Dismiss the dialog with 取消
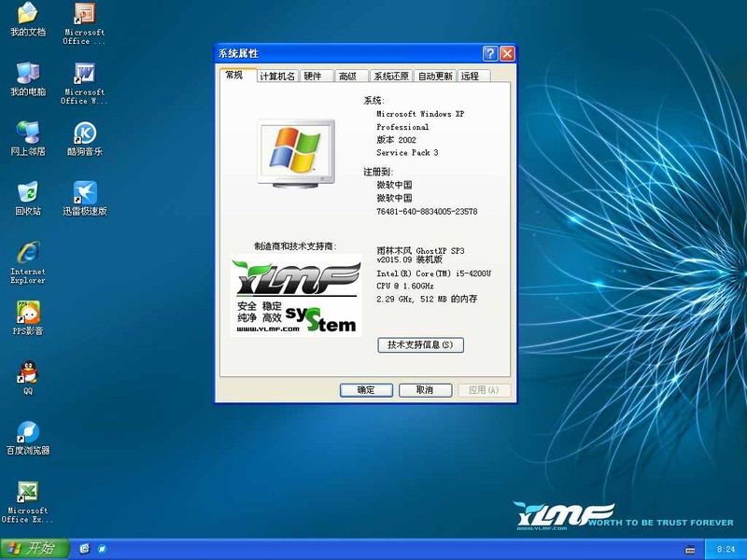Image resolution: width=747 pixels, height=560 pixels. tap(425, 390)
